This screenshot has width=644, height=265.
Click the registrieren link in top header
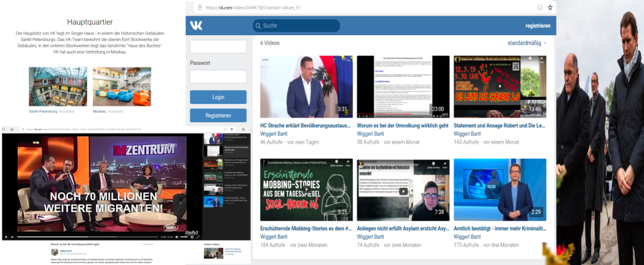tap(538, 26)
